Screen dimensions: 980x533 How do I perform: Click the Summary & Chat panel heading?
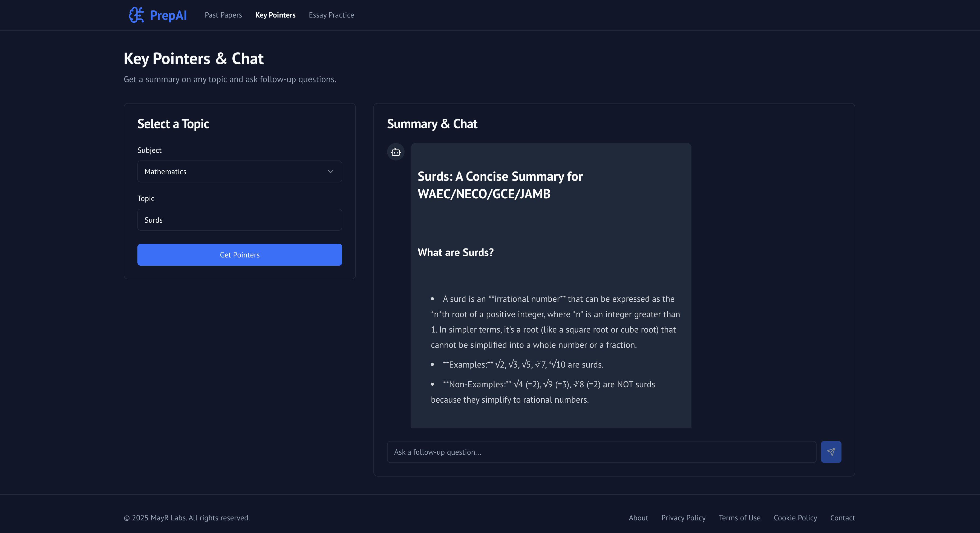click(432, 123)
